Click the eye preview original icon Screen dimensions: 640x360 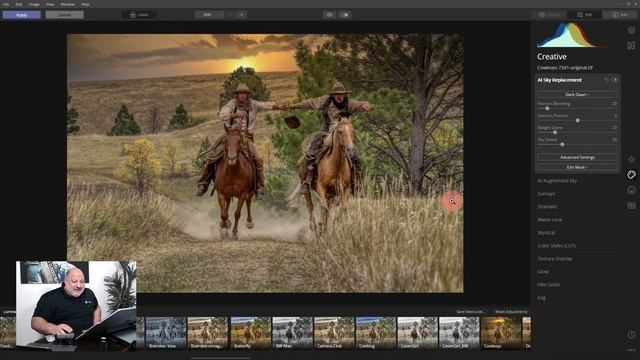coord(330,15)
